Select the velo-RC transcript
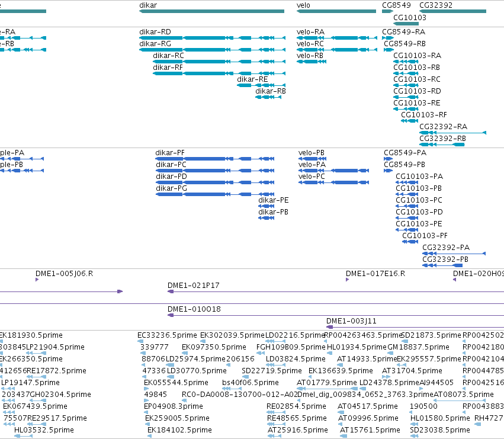 click(x=337, y=50)
